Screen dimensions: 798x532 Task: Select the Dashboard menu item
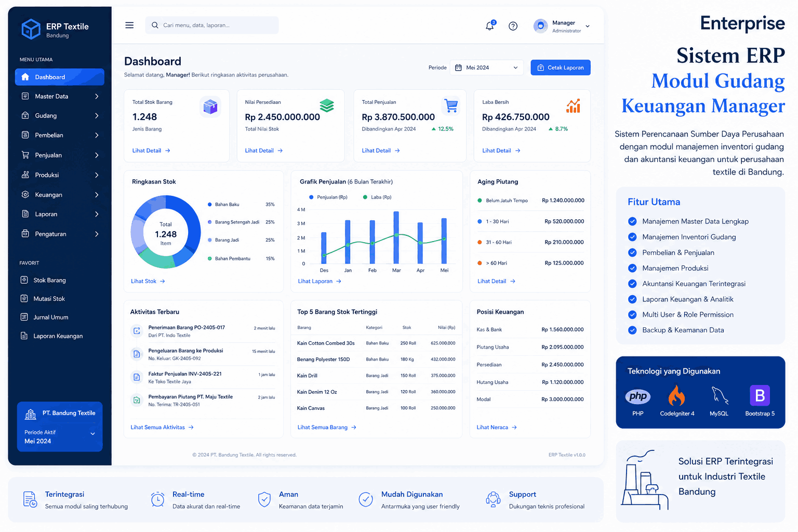(60, 77)
